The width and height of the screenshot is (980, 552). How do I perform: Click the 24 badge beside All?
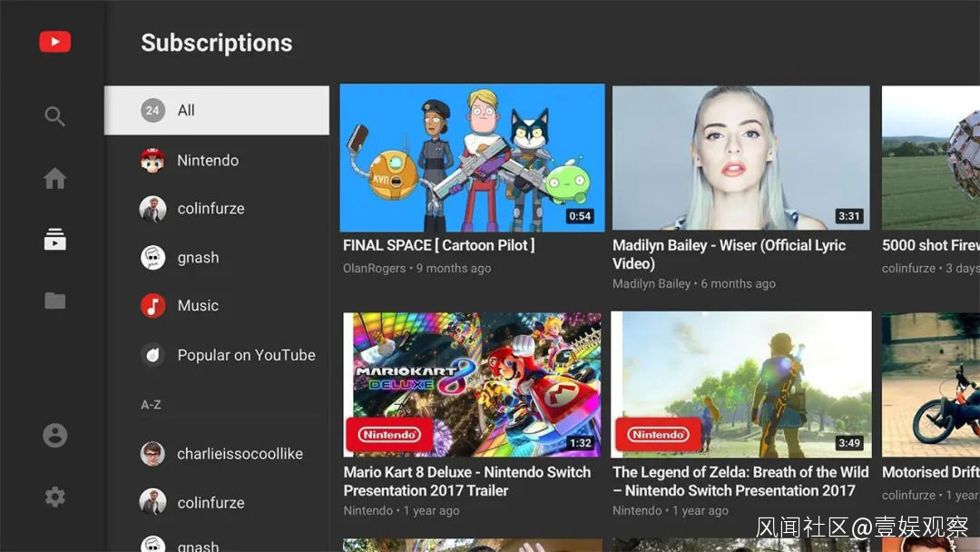pyautogui.click(x=152, y=111)
